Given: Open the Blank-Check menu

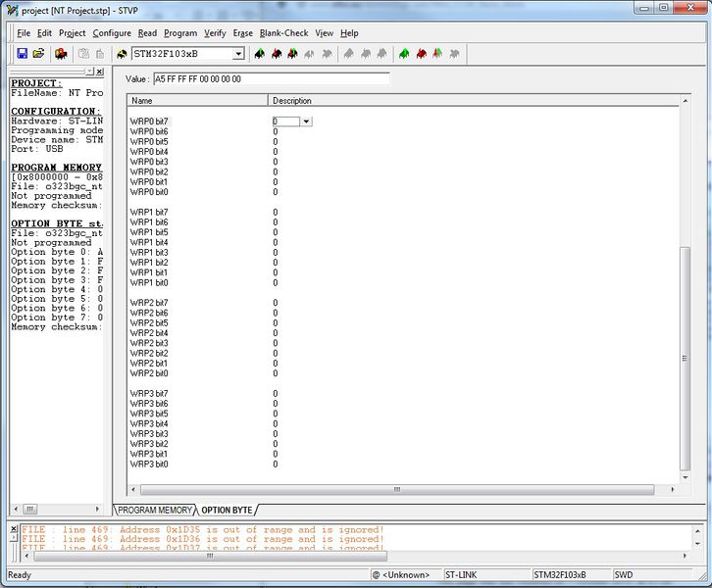Looking at the screenshot, I should point(283,32).
